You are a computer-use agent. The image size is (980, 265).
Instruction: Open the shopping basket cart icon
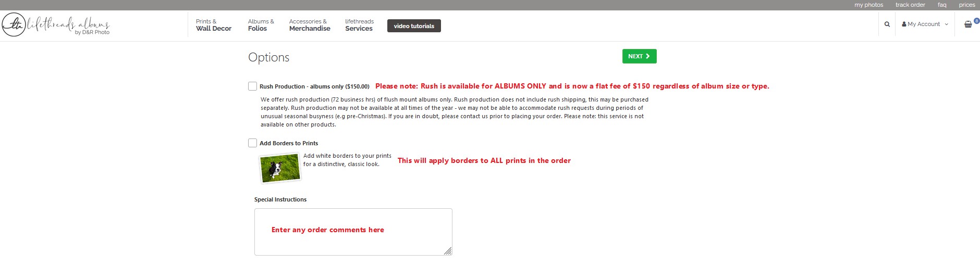point(968,24)
